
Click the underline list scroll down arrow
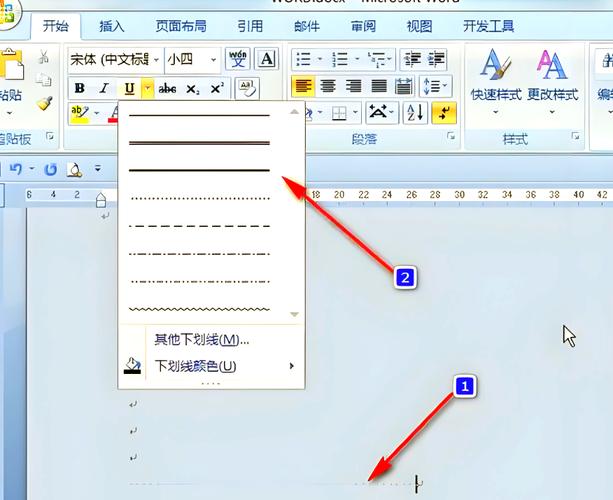pos(295,314)
